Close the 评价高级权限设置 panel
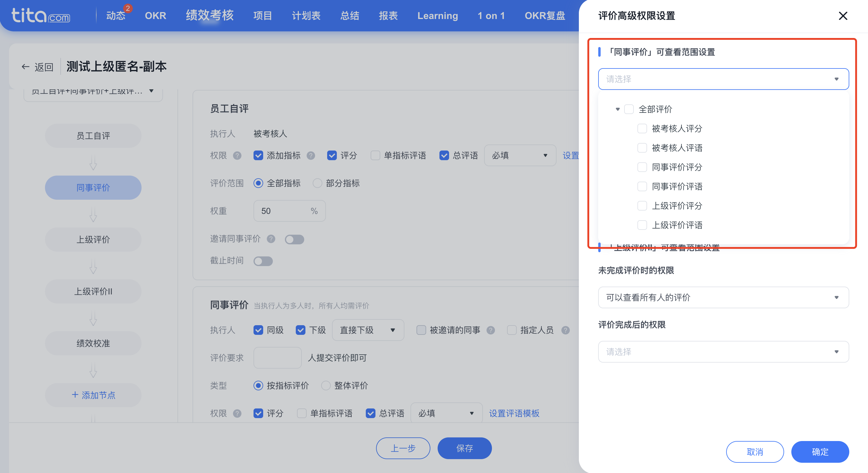The image size is (868, 473). click(x=843, y=16)
